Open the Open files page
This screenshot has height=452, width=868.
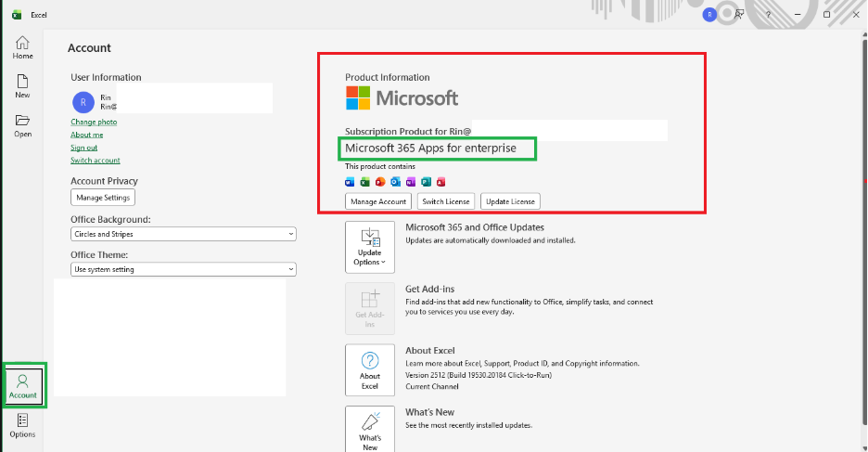pyautogui.click(x=22, y=125)
